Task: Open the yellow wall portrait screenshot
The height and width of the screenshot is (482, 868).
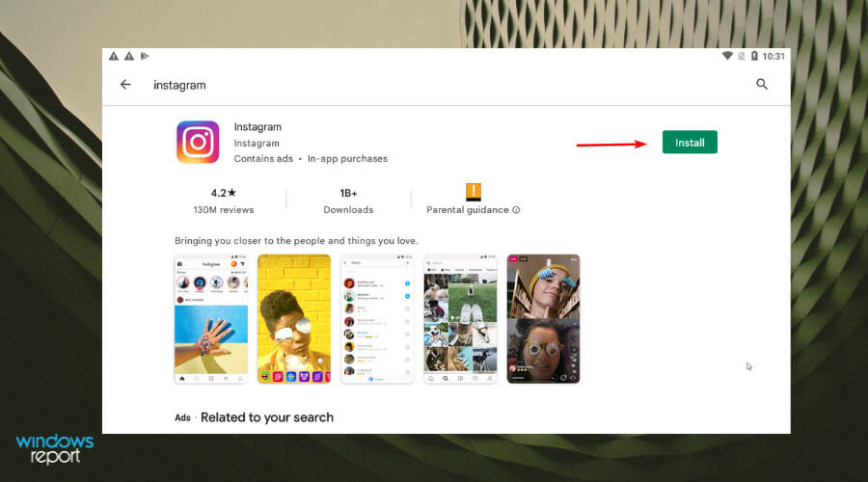Action: point(294,319)
